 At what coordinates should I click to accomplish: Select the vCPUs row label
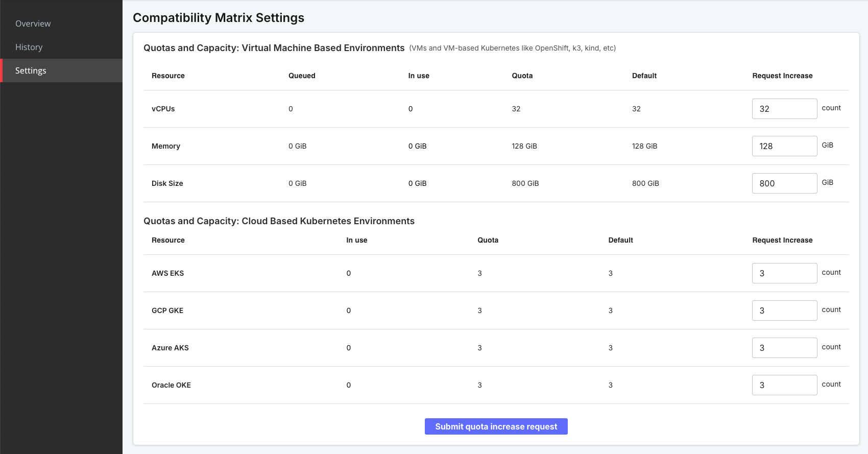pos(163,109)
